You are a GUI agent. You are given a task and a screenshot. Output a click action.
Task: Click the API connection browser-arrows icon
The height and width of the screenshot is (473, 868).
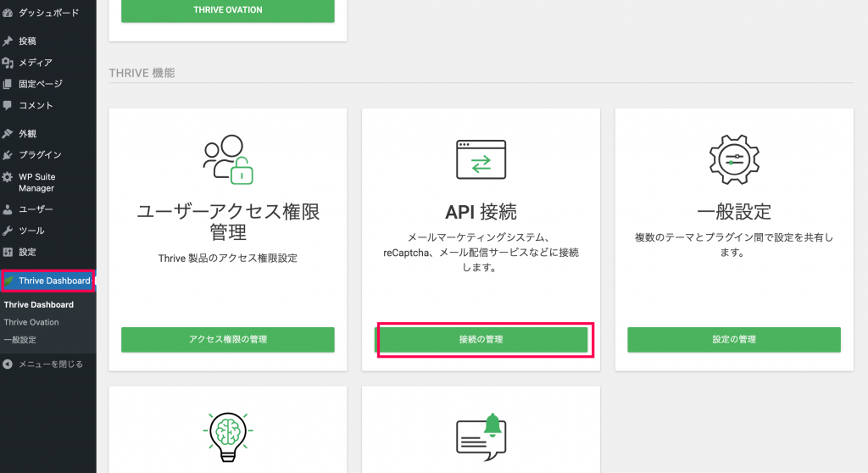coord(481,159)
